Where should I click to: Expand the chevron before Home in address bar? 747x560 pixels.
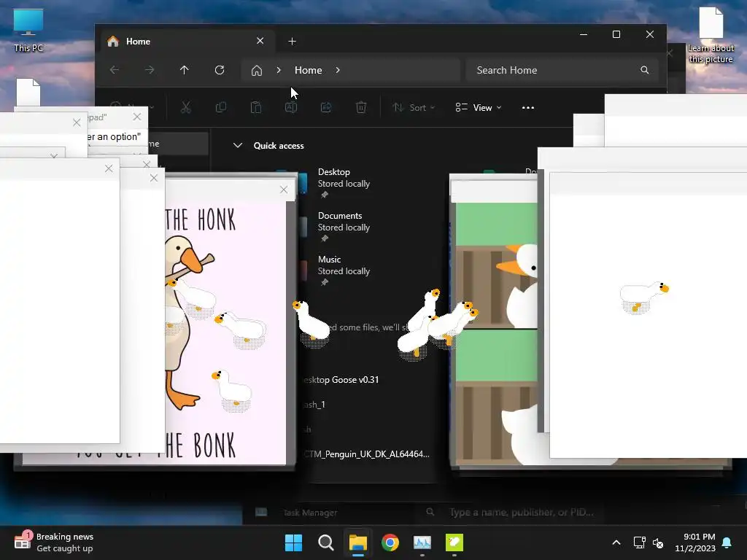279,70
